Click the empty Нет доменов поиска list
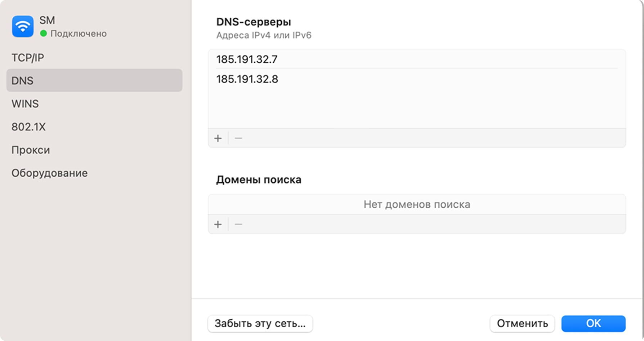 coord(417,204)
